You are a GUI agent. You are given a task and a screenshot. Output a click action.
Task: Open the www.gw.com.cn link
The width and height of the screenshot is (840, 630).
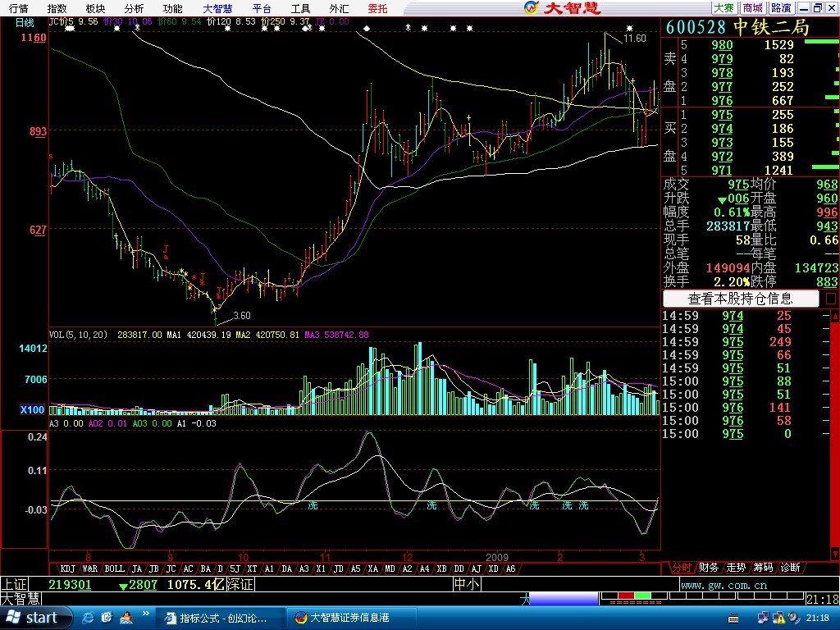(x=724, y=585)
